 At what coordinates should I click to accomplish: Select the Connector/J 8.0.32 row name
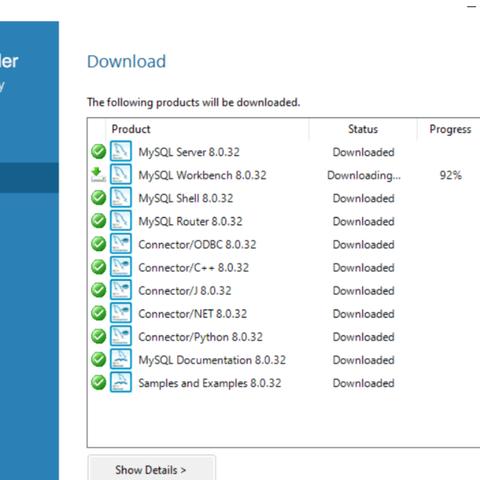[185, 291]
